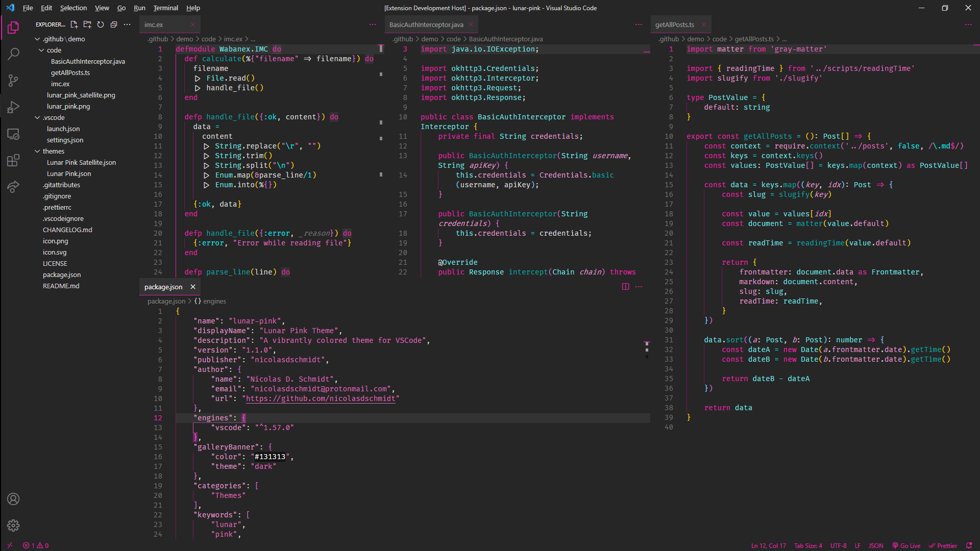Image resolution: width=980 pixels, height=551 pixels.
Task: Collapse all folders in Explorer
Action: coord(114,24)
